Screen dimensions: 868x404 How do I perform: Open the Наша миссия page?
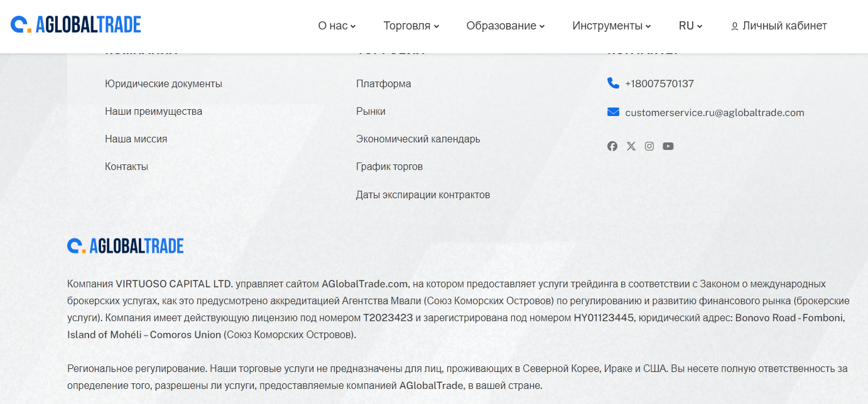click(136, 139)
